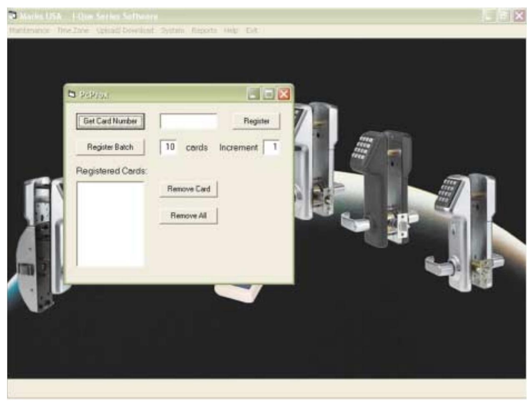Click the main application title bar icon

point(13,16)
